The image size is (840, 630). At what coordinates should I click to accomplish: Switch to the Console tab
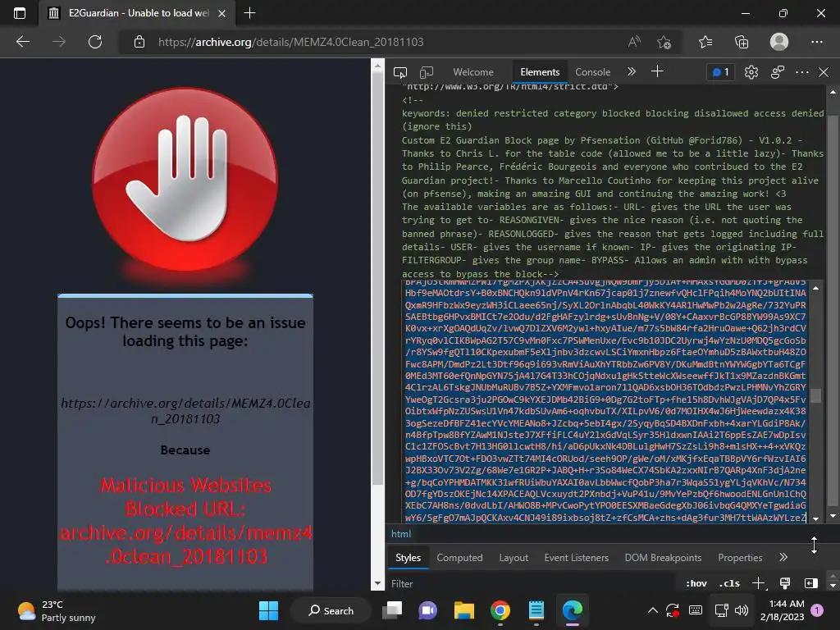[x=592, y=72]
